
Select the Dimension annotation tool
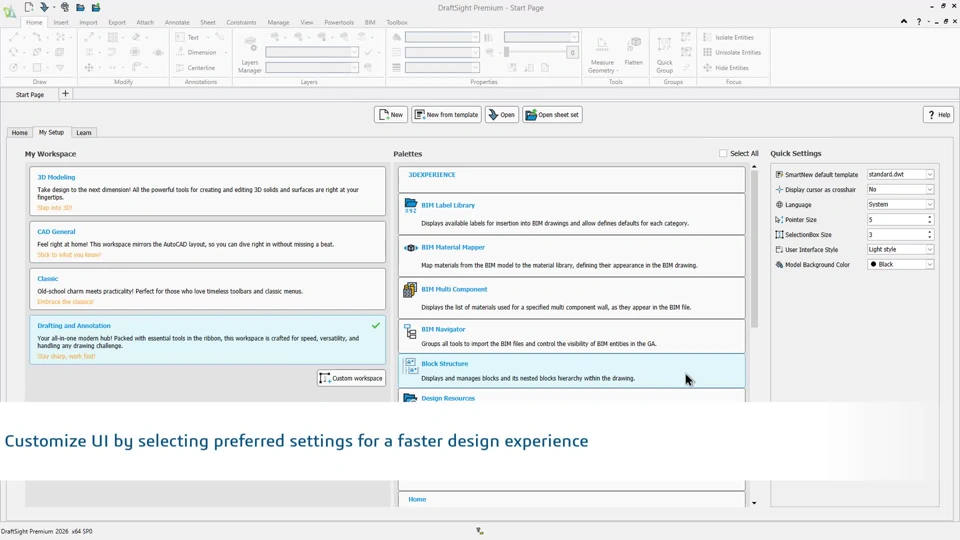click(196, 53)
